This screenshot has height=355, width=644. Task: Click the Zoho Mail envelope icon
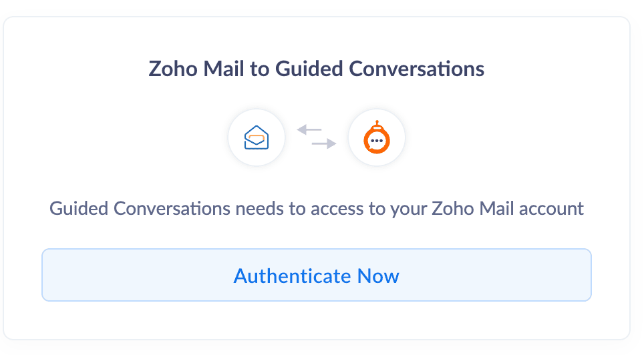tap(257, 139)
